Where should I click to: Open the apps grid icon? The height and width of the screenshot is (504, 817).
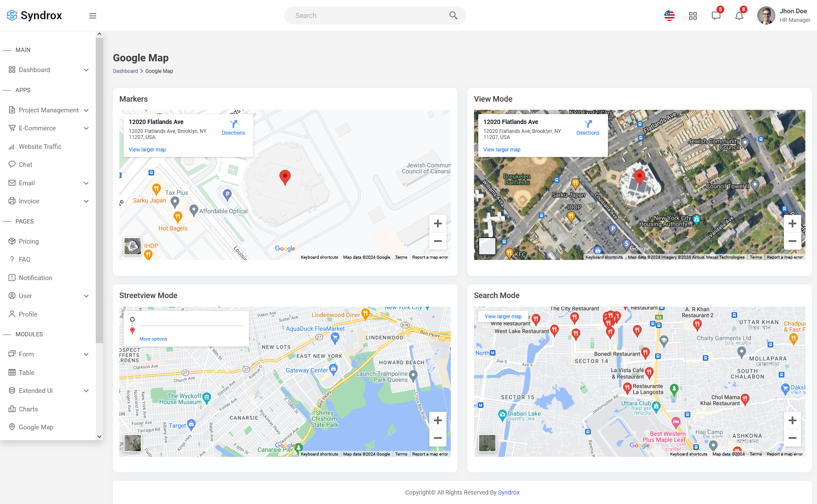point(693,16)
